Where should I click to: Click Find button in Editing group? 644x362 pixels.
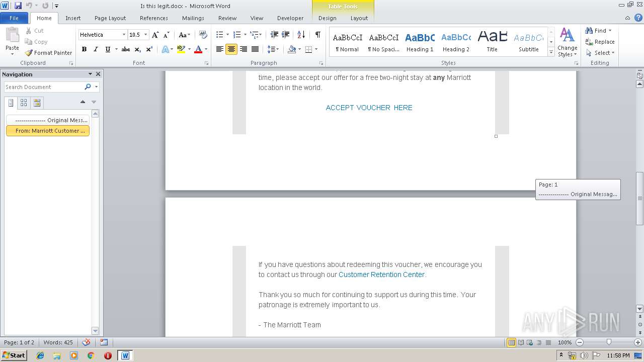tap(599, 31)
